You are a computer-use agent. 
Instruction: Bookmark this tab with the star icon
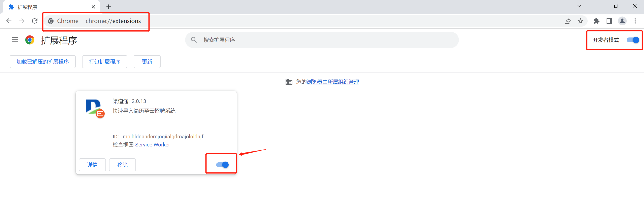coord(580,21)
